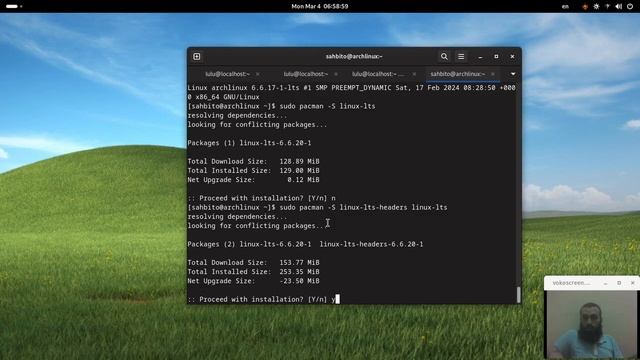
Task: Close the vokoscreen window
Action: 633,283
